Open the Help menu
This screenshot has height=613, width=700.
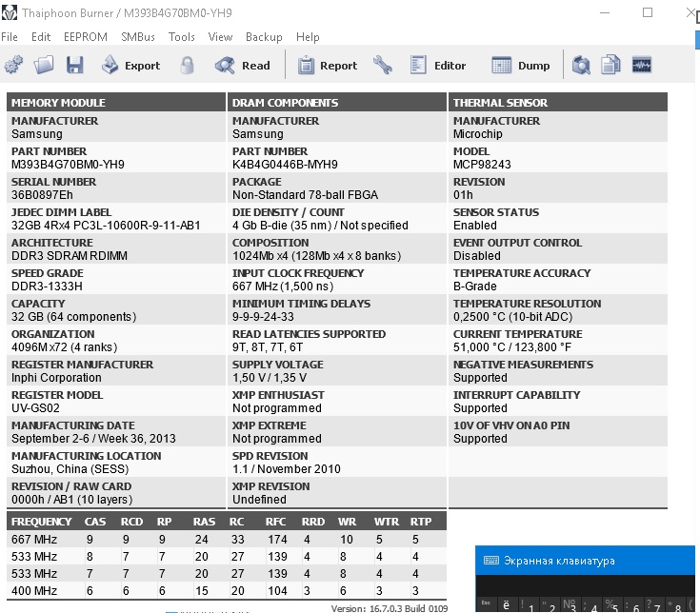click(x=308, y=36)
